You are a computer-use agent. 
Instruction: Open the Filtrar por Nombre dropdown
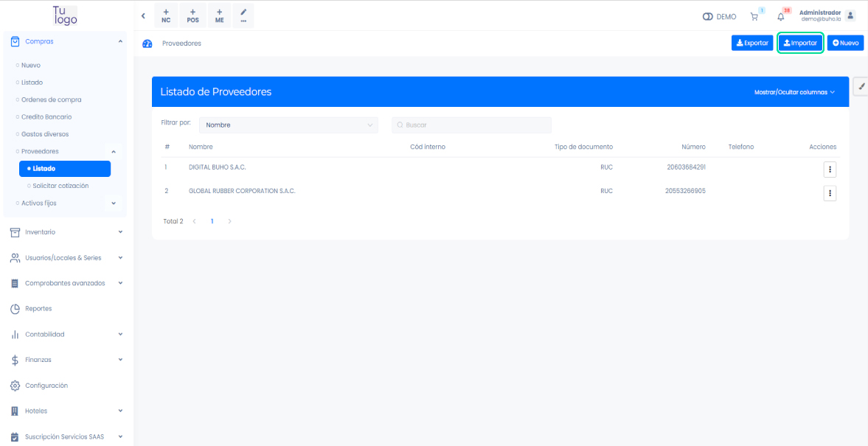[x=288, y=125]
